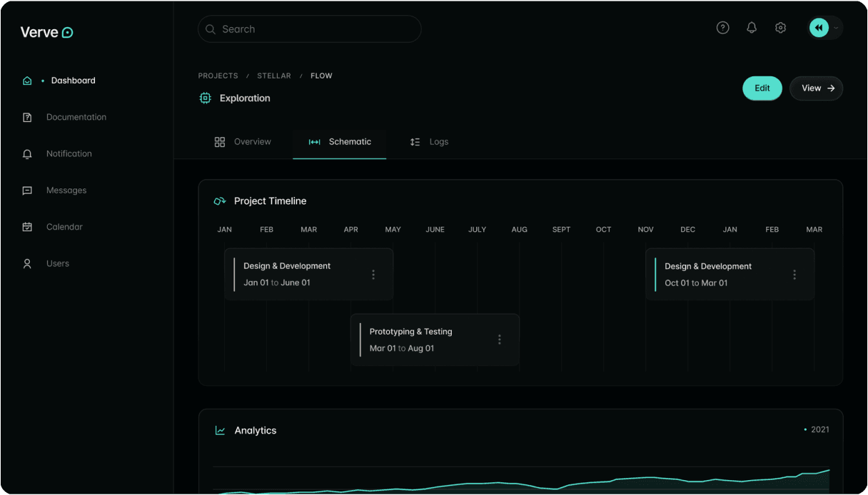The height and width of the screenshot is (495, 868).
Task: Select the Documentation icon in the sidebar
Action: click(27, 117)
